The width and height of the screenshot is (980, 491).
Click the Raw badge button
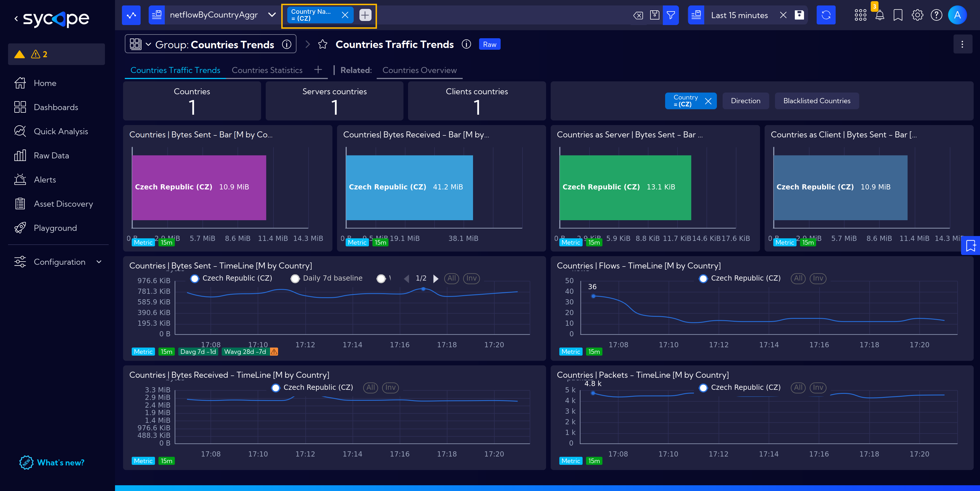(x=490, y=45)
